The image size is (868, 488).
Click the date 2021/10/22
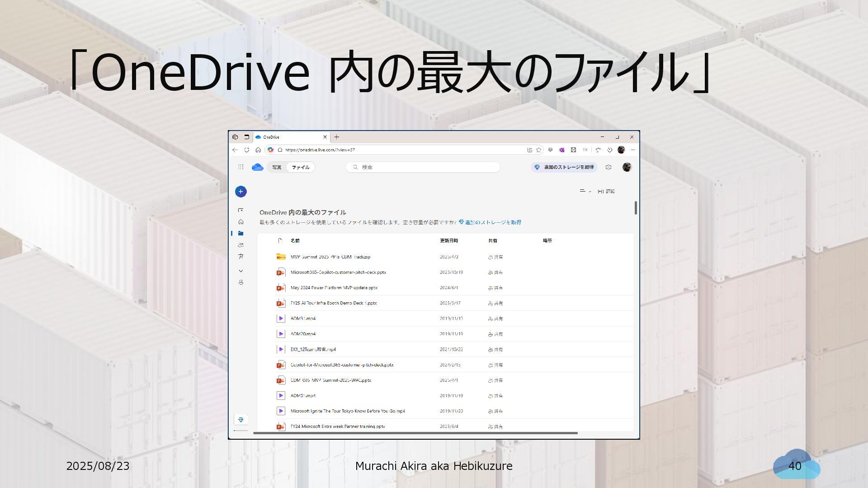(x=451, y=349)
